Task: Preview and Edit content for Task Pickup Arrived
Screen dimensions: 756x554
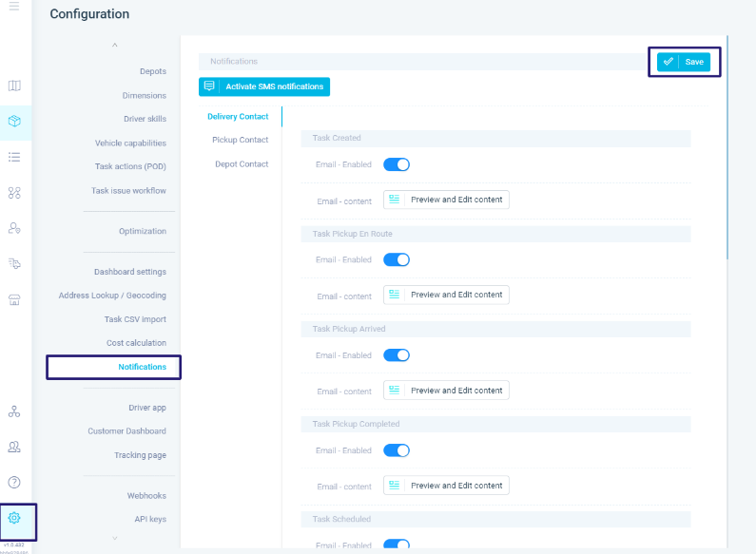Action: coord(446,391)
